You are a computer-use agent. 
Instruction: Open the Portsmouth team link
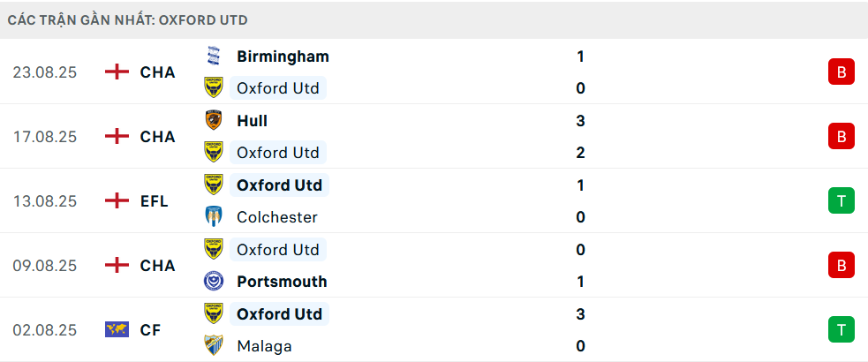282,282
